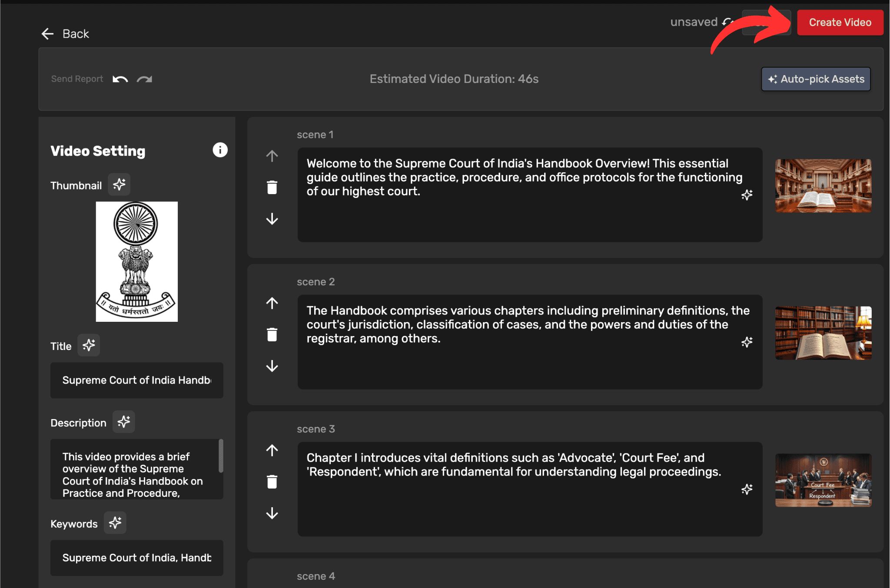Edit scene 2 script text

click(530, 342)
